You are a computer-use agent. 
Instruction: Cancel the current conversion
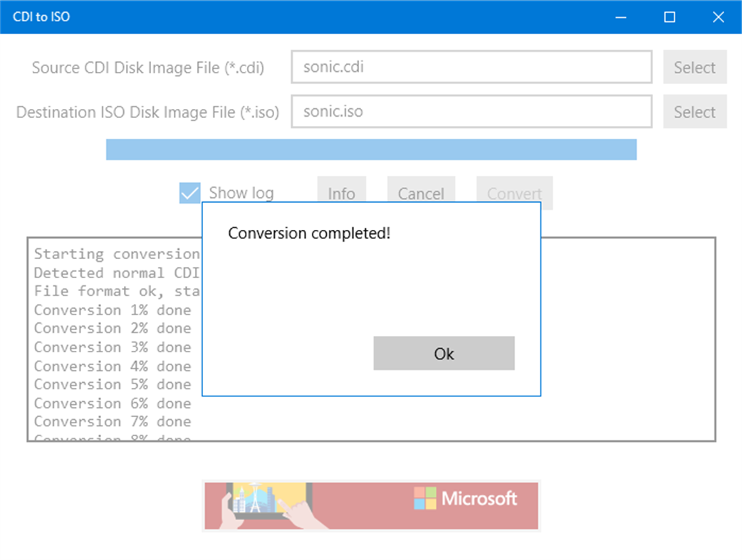[421, 193]
